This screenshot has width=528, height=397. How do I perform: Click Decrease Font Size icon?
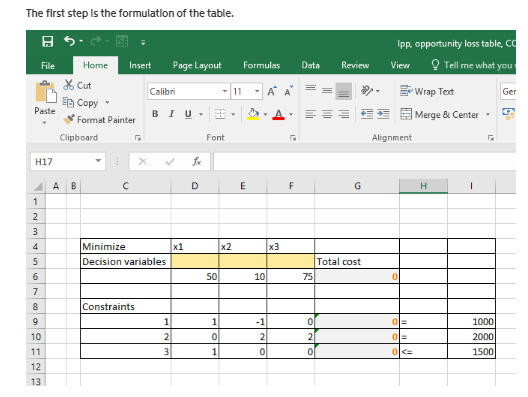click(289, 91)
